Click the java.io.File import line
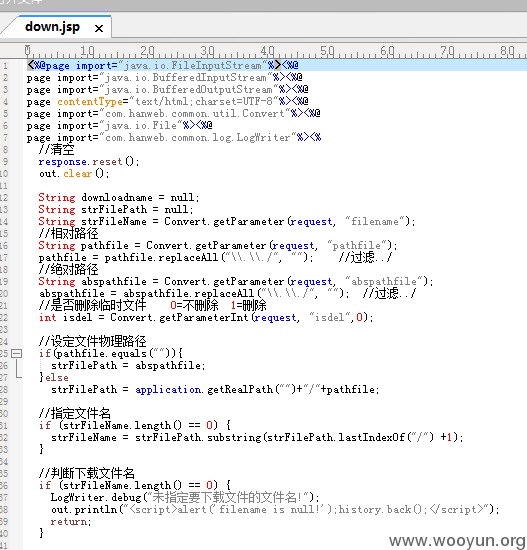Viewport: 527px width, 550px height. coord(119,125)
